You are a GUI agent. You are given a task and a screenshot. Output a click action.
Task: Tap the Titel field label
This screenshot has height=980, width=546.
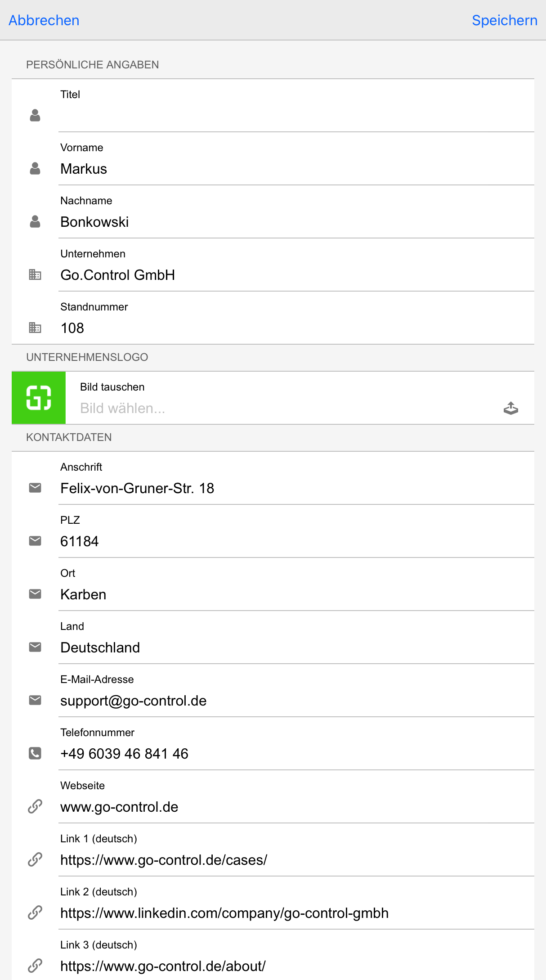pos(70,94)
